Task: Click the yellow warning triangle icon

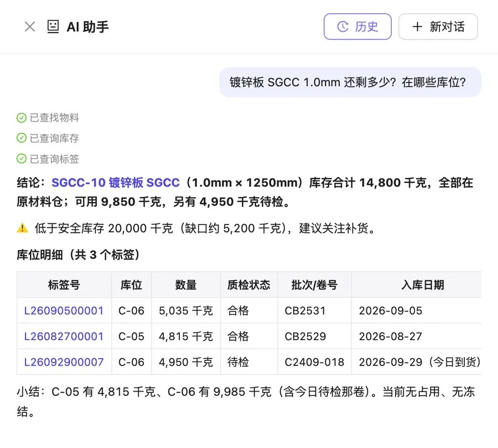Action: click(22, 228)
